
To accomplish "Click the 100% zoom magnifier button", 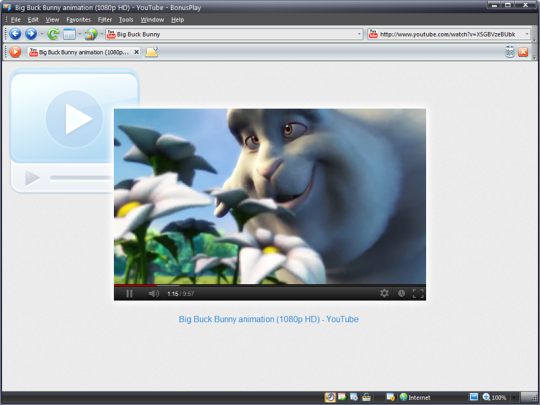I will tap(495, 397).
